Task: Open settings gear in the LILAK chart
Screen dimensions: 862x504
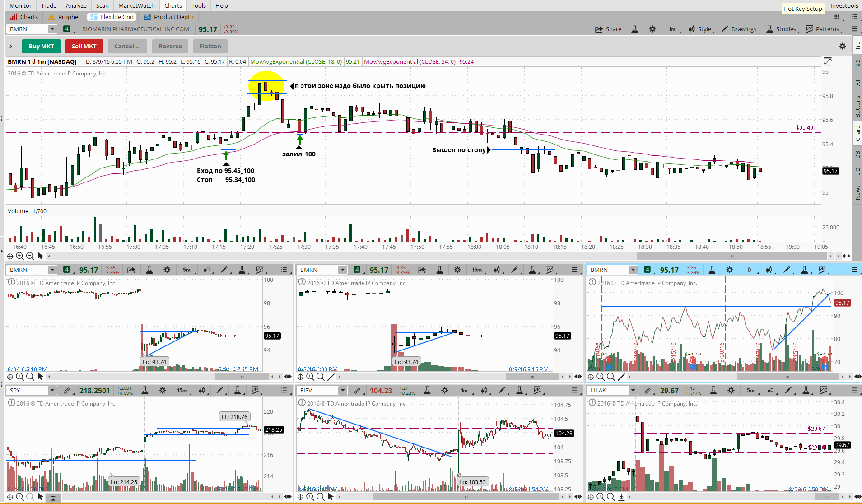Action: tap(731, 390)
